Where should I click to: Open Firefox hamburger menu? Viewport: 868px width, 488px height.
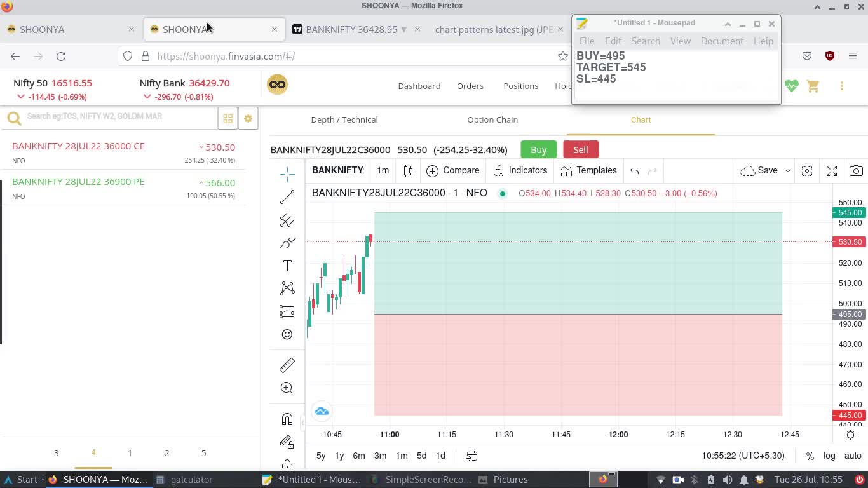click(853, 56)
